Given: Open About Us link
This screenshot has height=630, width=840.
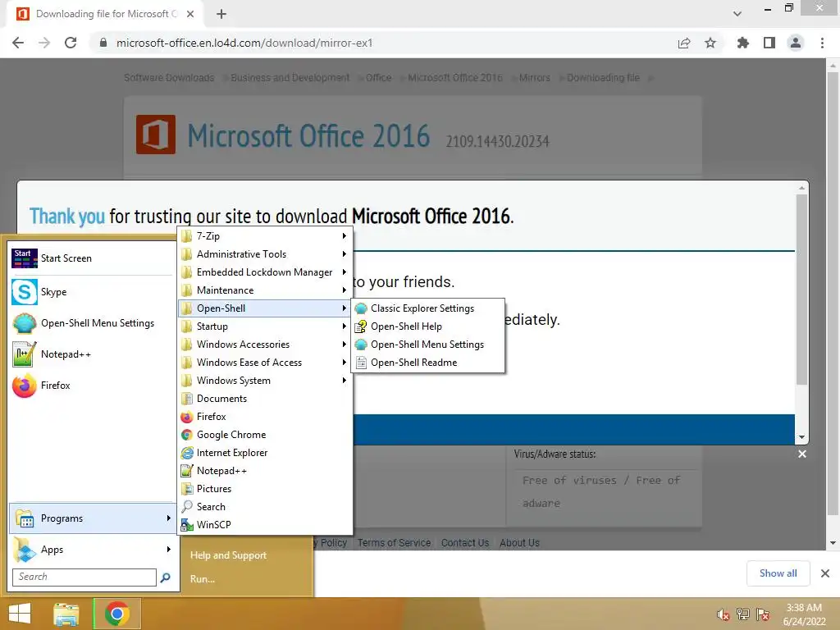Looking at the screenshot, I should point(519,543).
